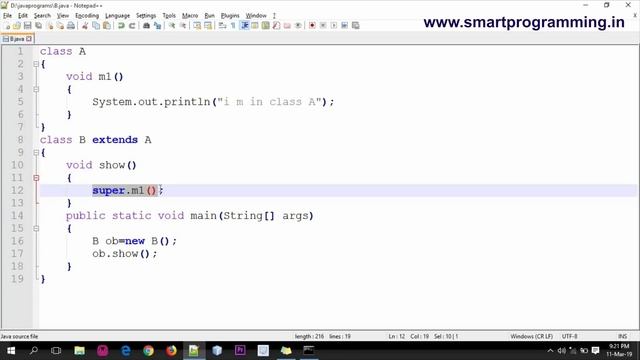This screenshot has width=640, height=360.
Task: Toggle Word Wrap in the toolbar
Action: [x=222, y=26]
